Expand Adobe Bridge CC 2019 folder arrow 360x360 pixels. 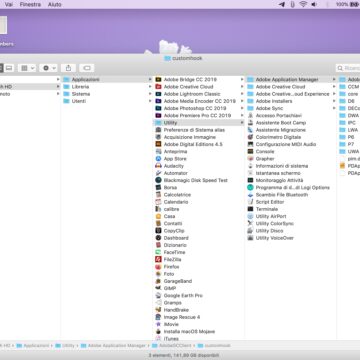point(242,79)
